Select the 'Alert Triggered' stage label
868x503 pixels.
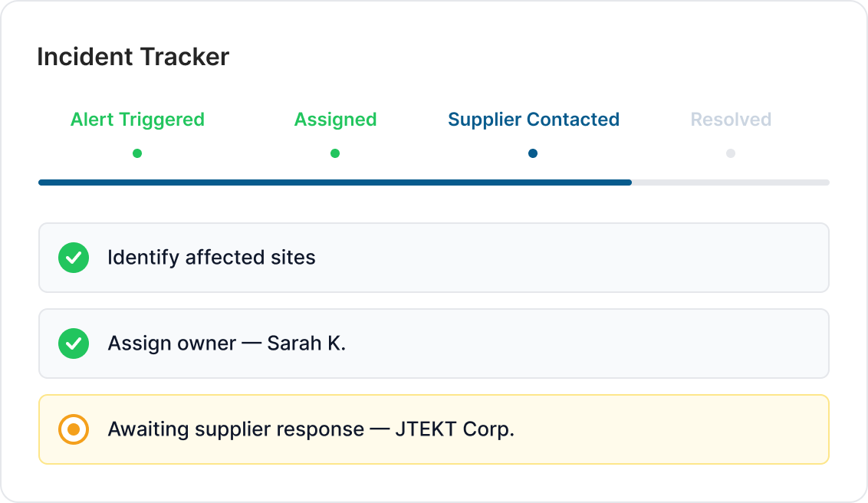pyautogui.click(x=136, y=120)
